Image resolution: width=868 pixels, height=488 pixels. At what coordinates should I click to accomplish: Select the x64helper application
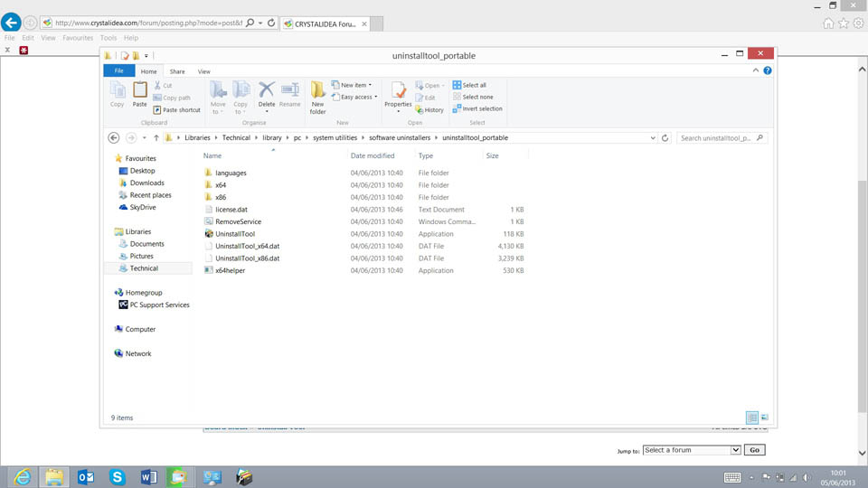click(231, 270)
